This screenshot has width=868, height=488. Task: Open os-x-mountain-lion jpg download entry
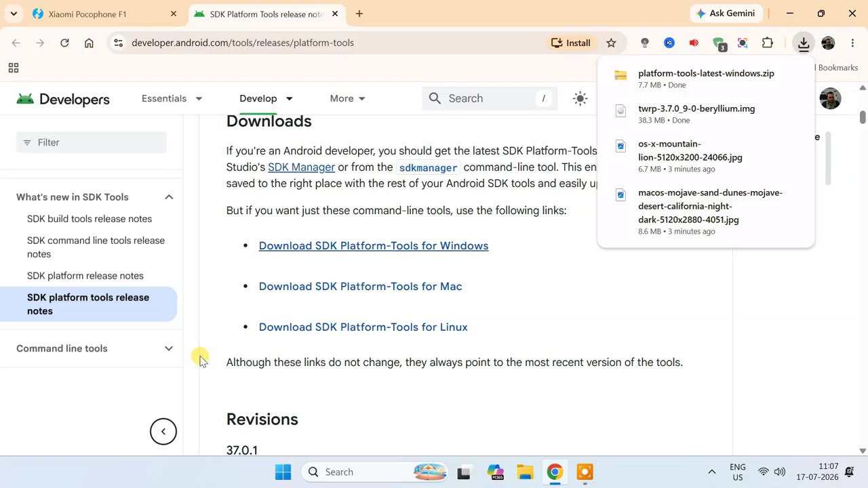pos(705,156)
